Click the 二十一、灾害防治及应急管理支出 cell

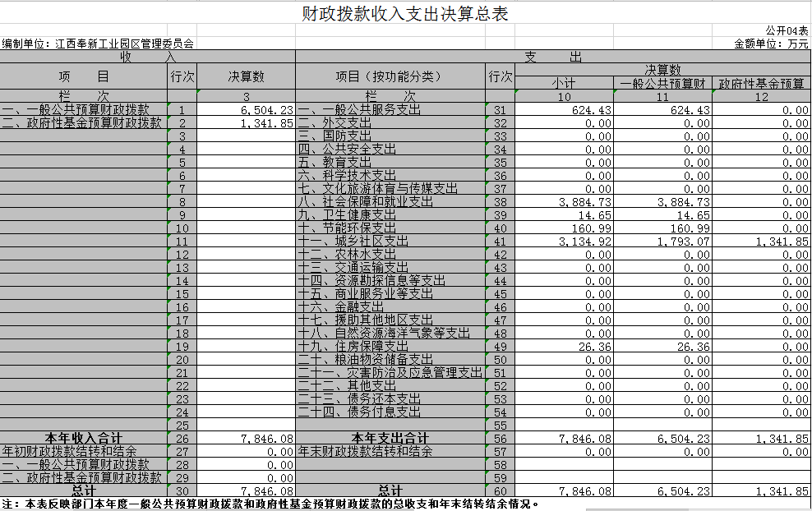pos(390,373)
